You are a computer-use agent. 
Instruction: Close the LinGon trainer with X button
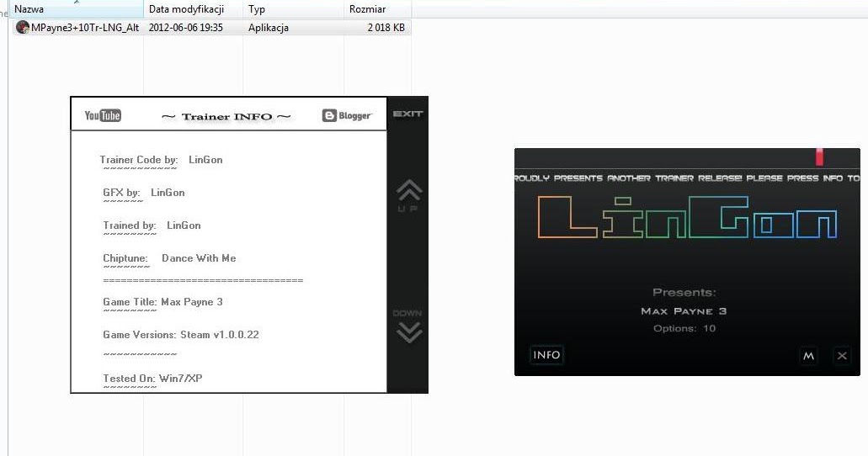tap(842, 356)
